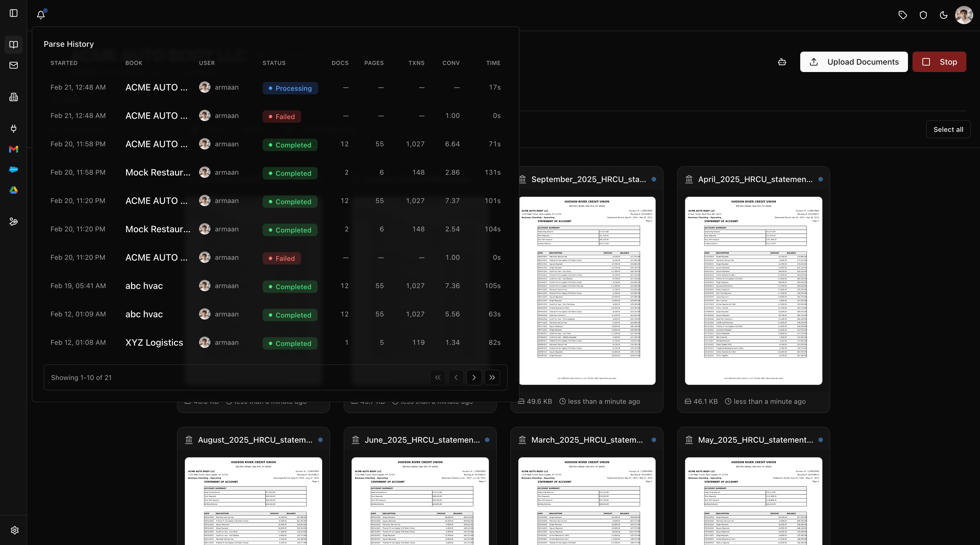Click the disabled first page arrow
This screenshot has height=545, width=980.
438,377
